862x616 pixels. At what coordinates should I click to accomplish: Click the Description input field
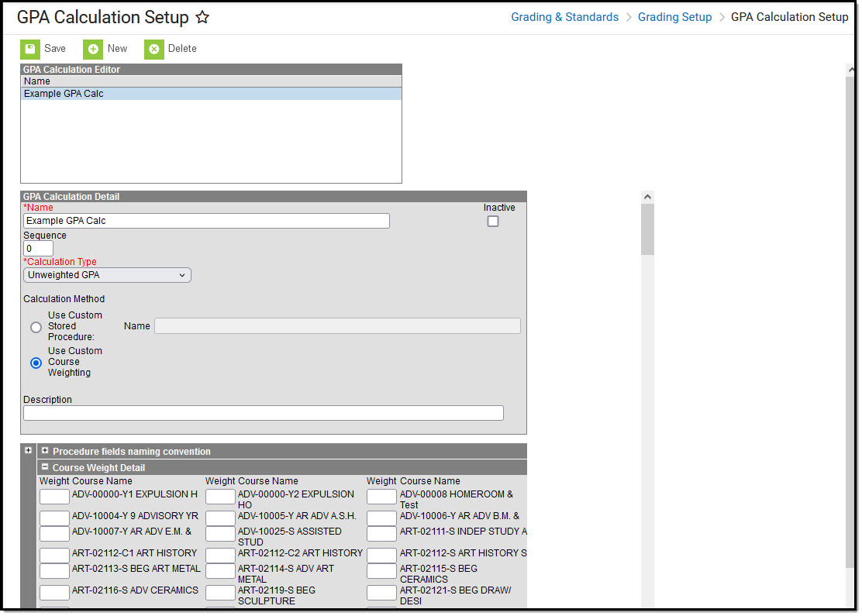point(264,413)
